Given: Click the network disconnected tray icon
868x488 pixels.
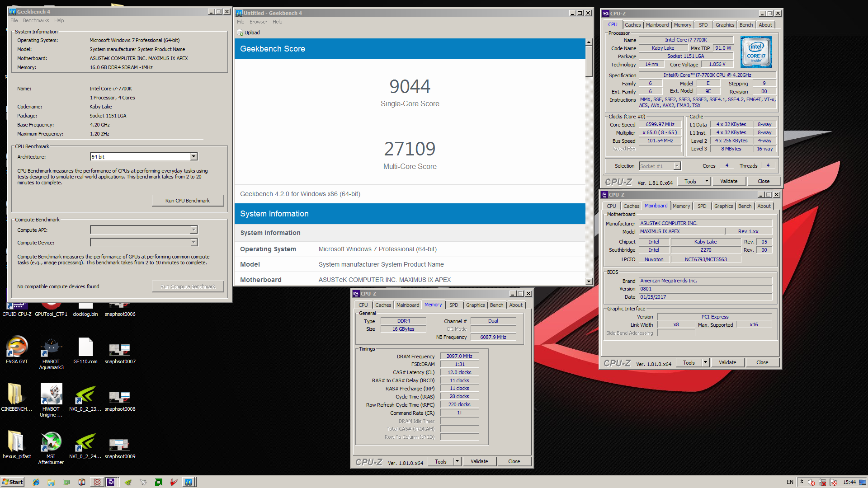Looking at the screenshot, I should tap(822, 482).
